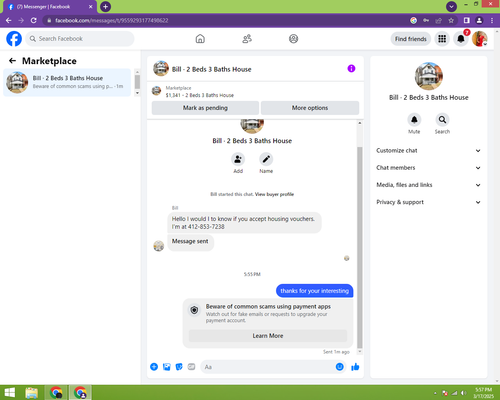Click the message thread vertical scrollbar

pos(360,247)
